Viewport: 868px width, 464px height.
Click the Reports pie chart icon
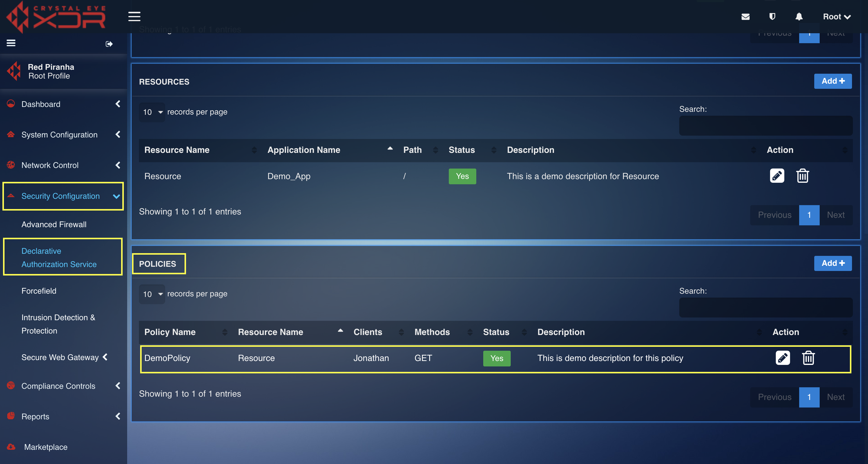11,415
